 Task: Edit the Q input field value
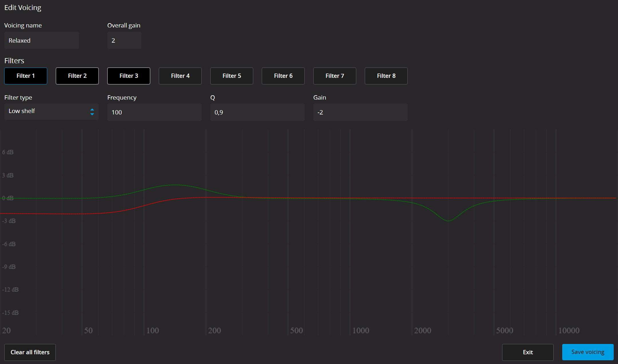pos(257,112)
